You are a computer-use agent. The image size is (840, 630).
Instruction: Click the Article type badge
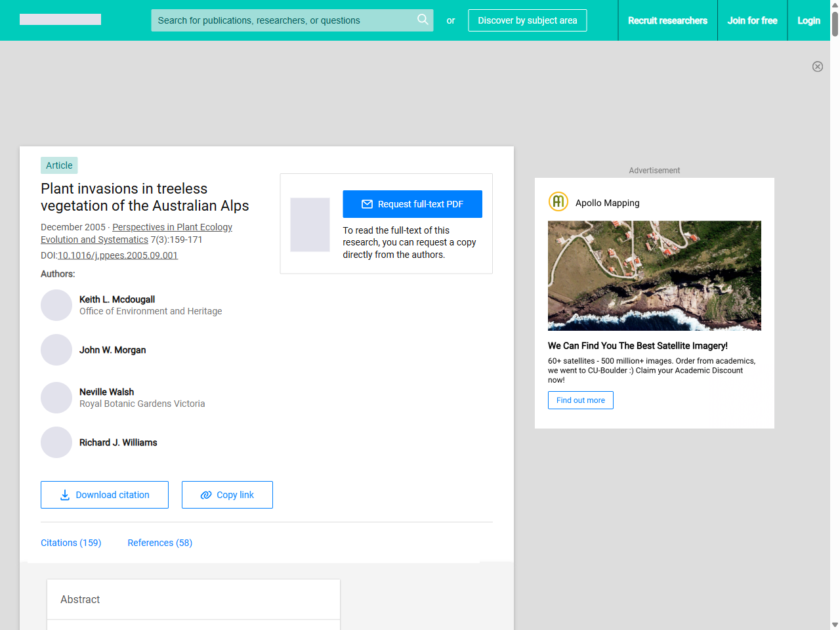coord(59,165)
